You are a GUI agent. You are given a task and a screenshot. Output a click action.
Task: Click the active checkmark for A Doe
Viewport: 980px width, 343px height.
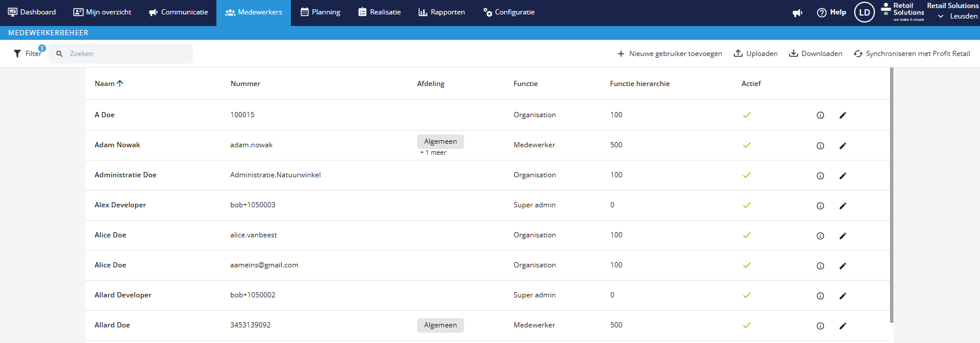click(x=747, y=115)
